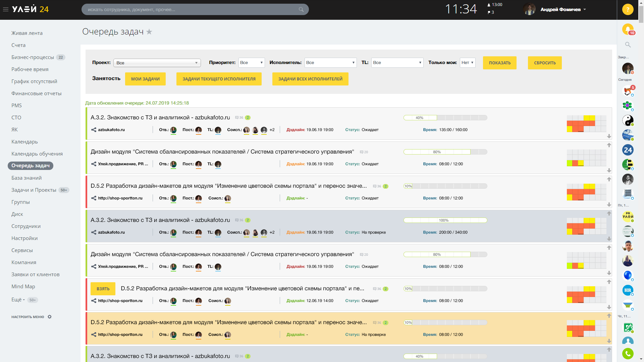The image size is (644, 362).
Task: Switch to МОИ ЗАДАЧИ tab
Action: (x=145, y=79)
